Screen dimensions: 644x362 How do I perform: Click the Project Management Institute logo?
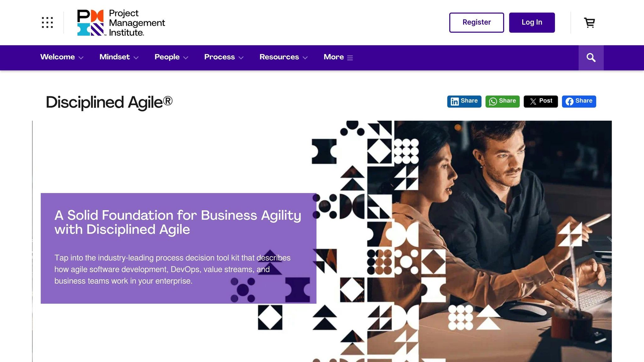[x=121, y=23]
